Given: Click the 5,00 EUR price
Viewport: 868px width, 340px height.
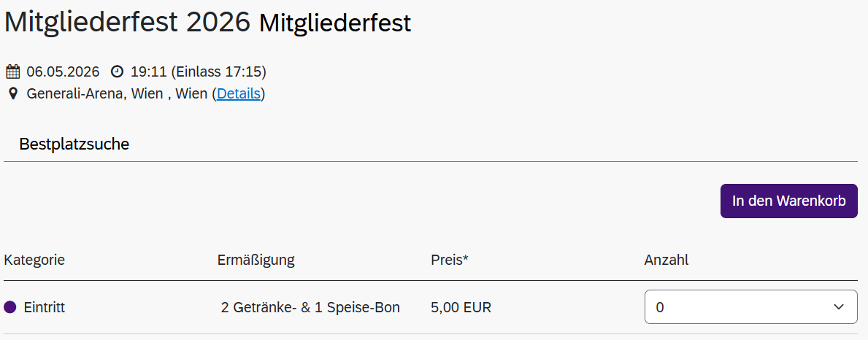Looking at the screenshot, I should click(461, 307).
